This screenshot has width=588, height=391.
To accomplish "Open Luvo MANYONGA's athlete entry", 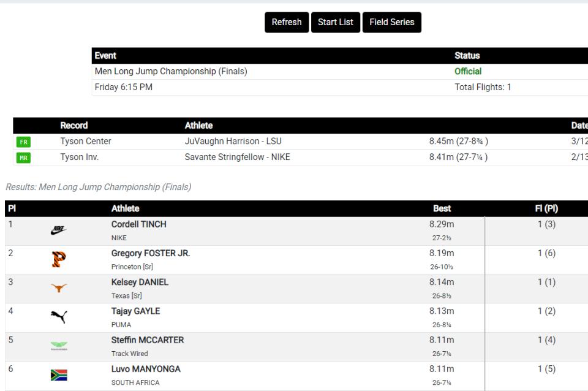I will 146,368.
